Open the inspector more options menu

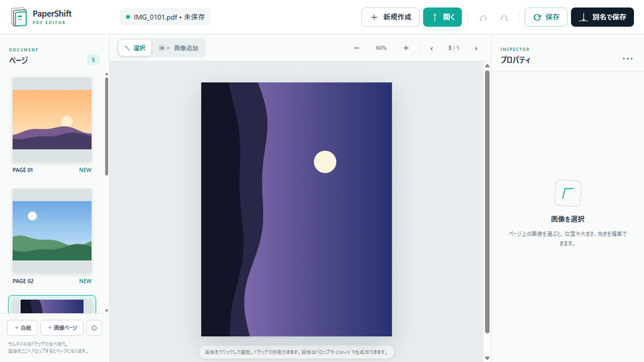(x=628, y=59)
